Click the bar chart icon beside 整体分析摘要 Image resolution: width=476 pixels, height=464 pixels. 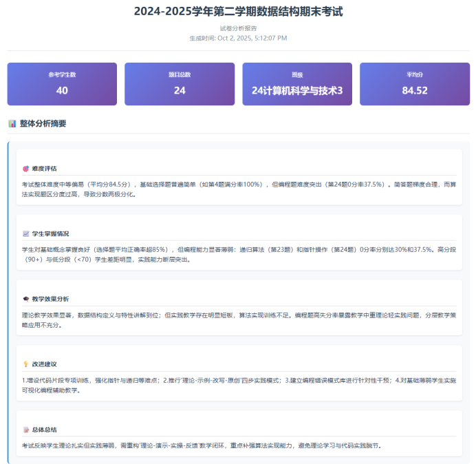[12, 124]
